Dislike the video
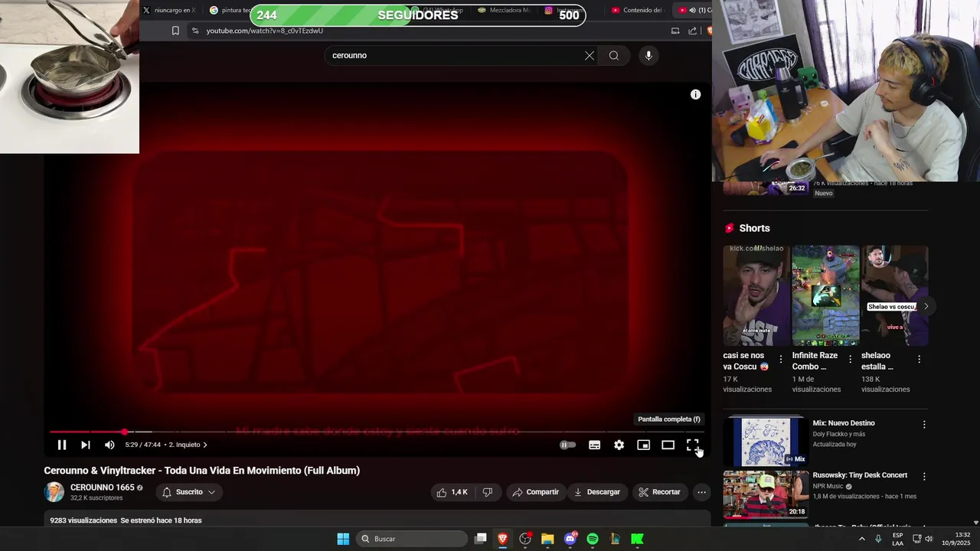 click(x=488, y=492)
